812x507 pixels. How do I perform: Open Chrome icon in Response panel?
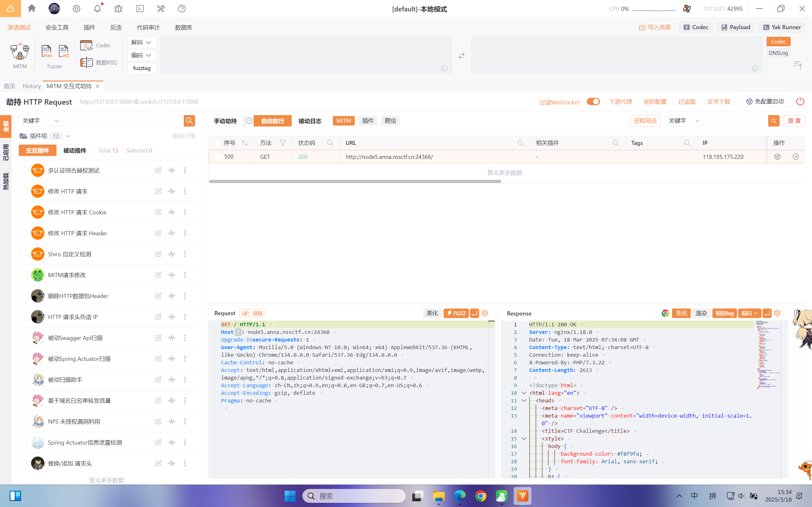pos(665,313)
